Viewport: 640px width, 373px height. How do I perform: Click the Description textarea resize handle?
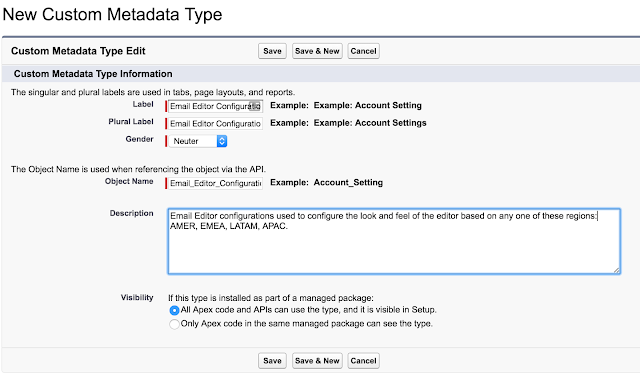coord(616,270)
